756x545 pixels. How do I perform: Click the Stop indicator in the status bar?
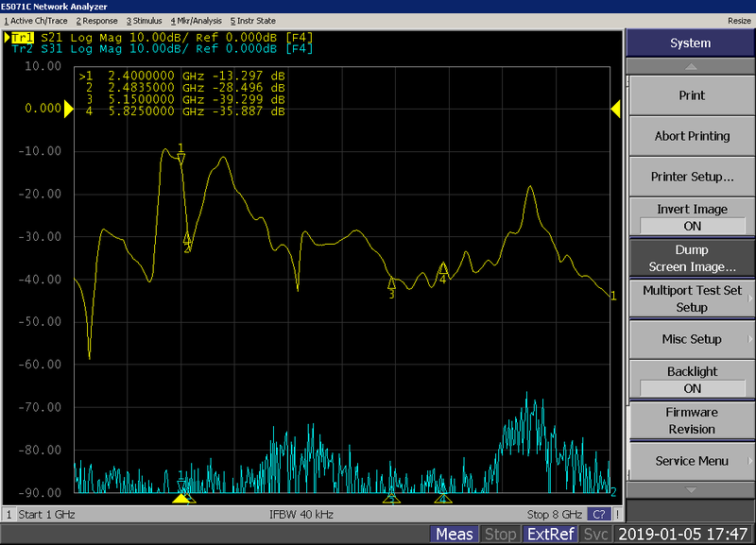point(500,533)
